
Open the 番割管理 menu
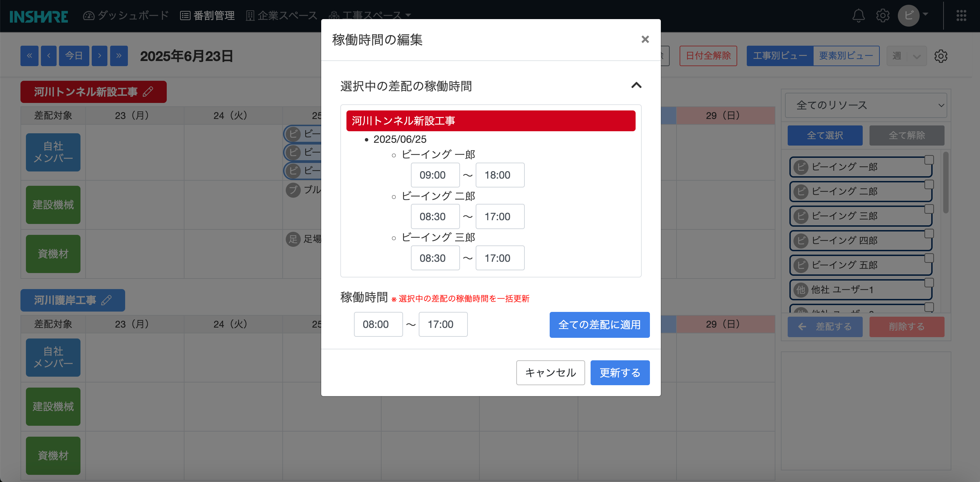207,16
